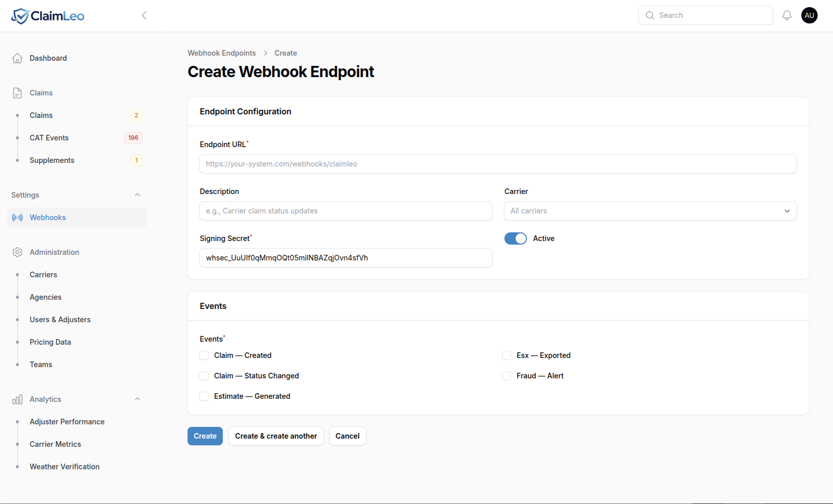Click the Create button
Screen dimensions: 833x504
coord(205,436)
